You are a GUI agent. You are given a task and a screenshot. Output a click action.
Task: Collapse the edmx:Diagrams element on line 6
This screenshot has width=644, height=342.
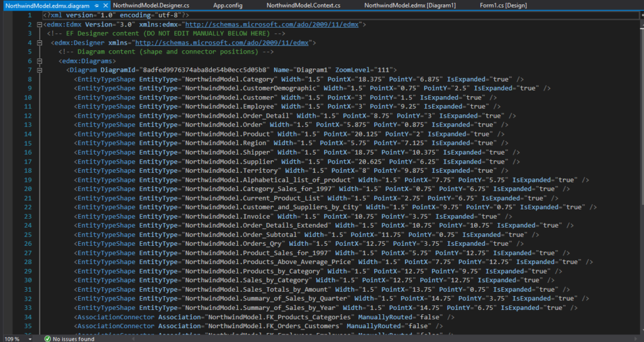coord(40,61)
